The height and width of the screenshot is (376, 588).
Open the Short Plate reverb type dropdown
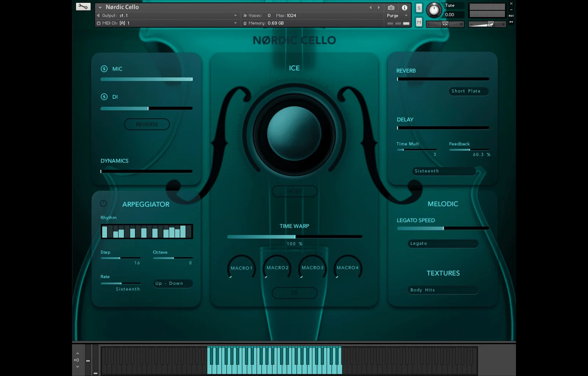[468, 91]
